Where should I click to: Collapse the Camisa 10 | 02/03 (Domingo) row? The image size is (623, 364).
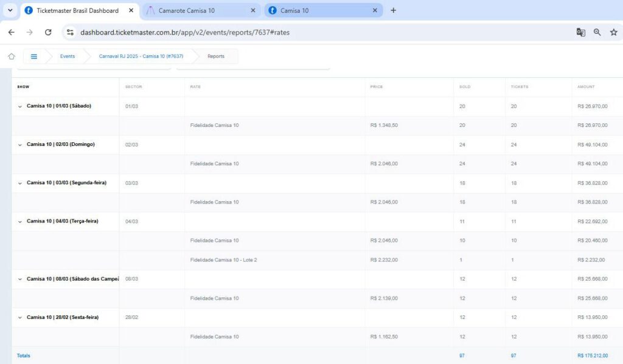(20, 145)
